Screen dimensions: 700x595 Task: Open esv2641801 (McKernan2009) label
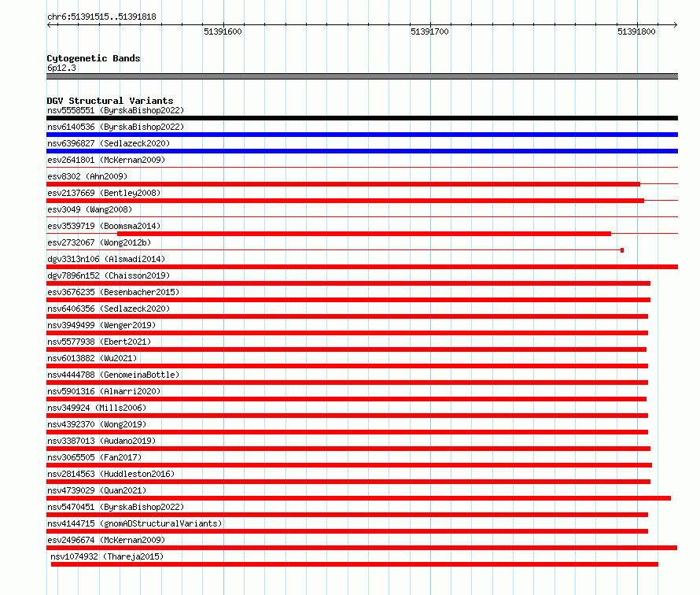(106, 160)
